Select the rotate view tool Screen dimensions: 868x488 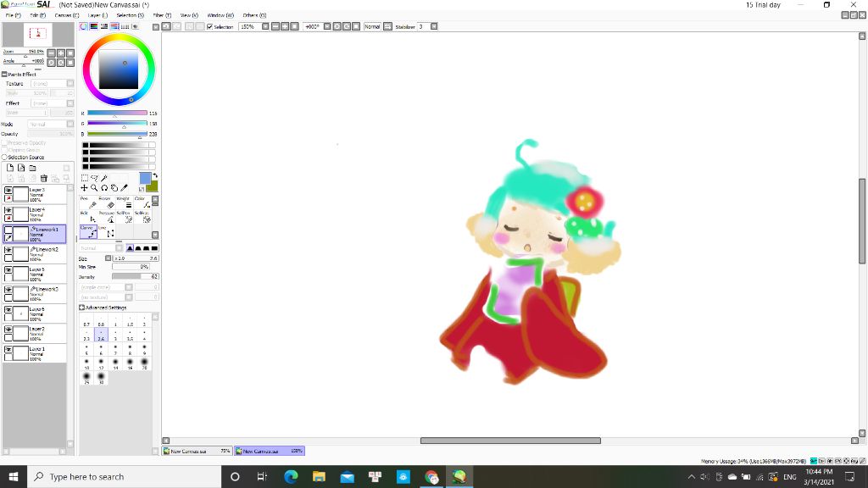point(104,188)
